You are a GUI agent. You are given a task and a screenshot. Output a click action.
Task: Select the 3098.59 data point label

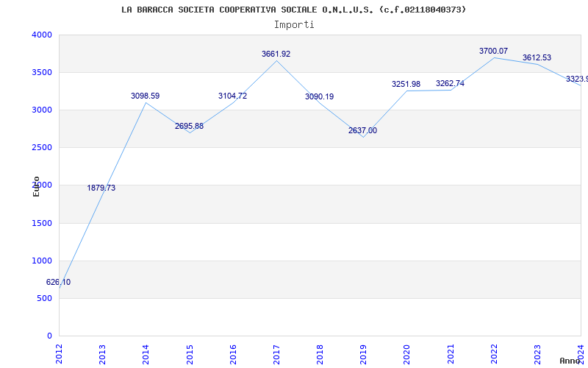tap(145, 96)
